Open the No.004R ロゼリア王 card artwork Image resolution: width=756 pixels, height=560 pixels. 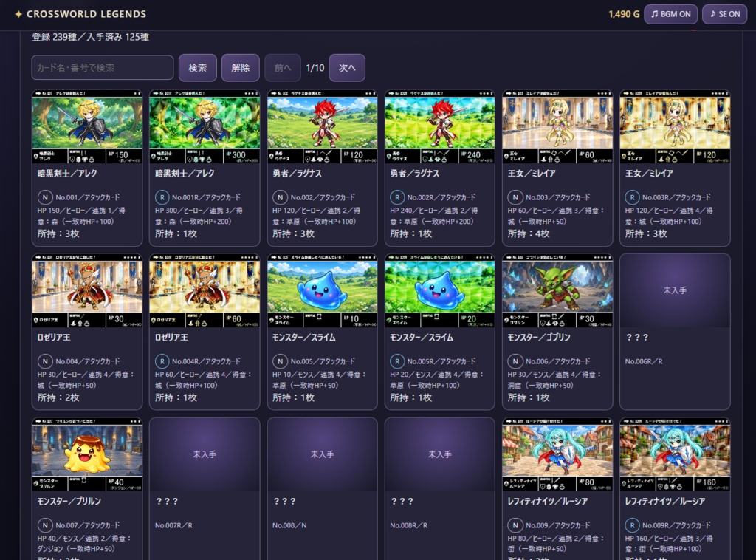(x=205, y=291)
